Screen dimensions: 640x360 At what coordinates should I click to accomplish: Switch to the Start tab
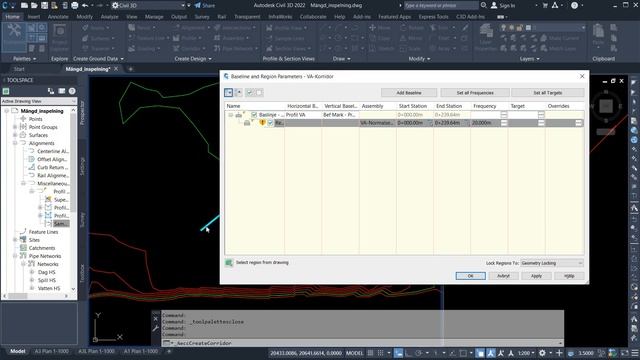point(19,69)
